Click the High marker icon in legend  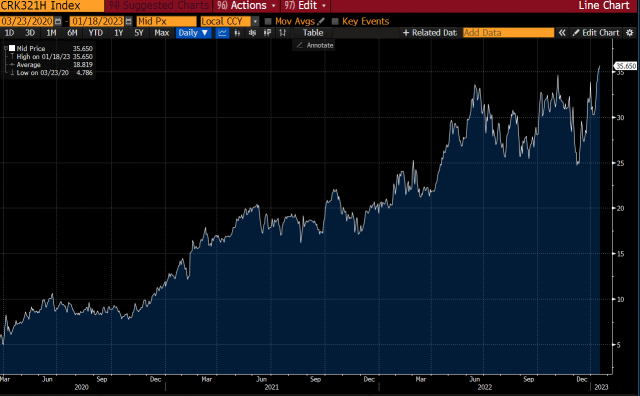tap(12, 56)
